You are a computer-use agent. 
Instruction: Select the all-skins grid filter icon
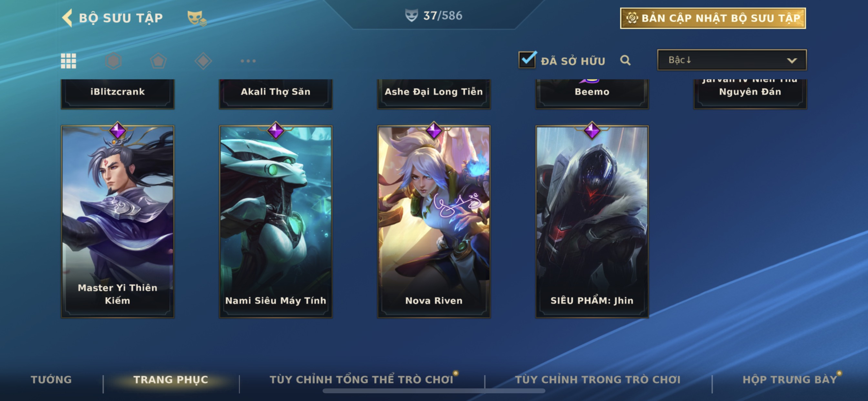(x=68, y=61)
